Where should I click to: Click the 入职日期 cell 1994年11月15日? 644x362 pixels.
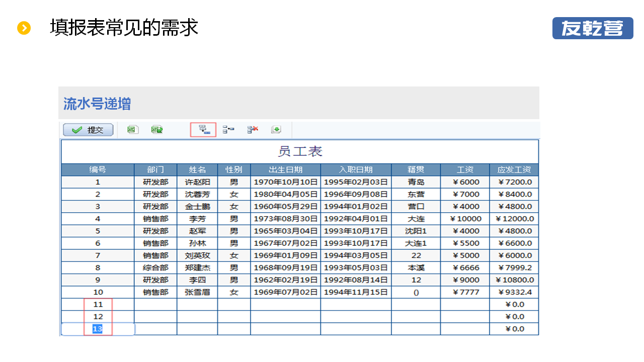356,292
